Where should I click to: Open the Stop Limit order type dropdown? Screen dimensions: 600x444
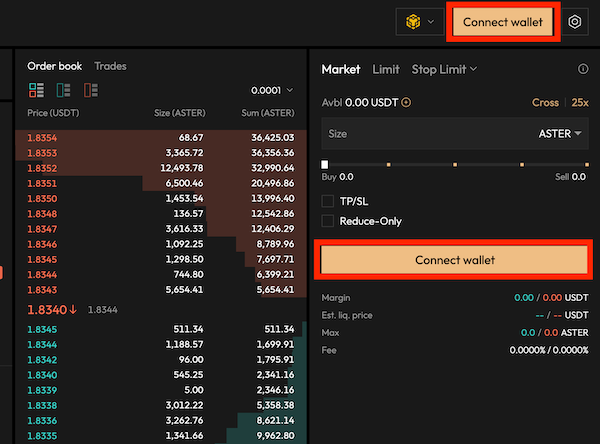pos(444,69)
